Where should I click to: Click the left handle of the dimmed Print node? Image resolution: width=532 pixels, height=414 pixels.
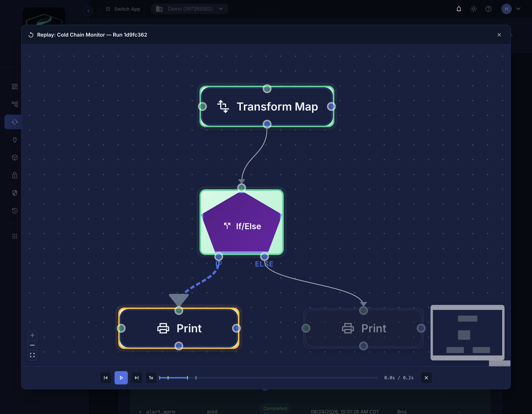point(306,328)
